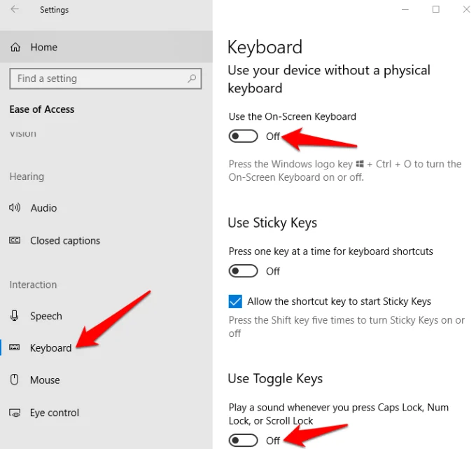Switch on the Toggle Keys sound
Viewport: 476px width, 449px height.
coord(243,441)
